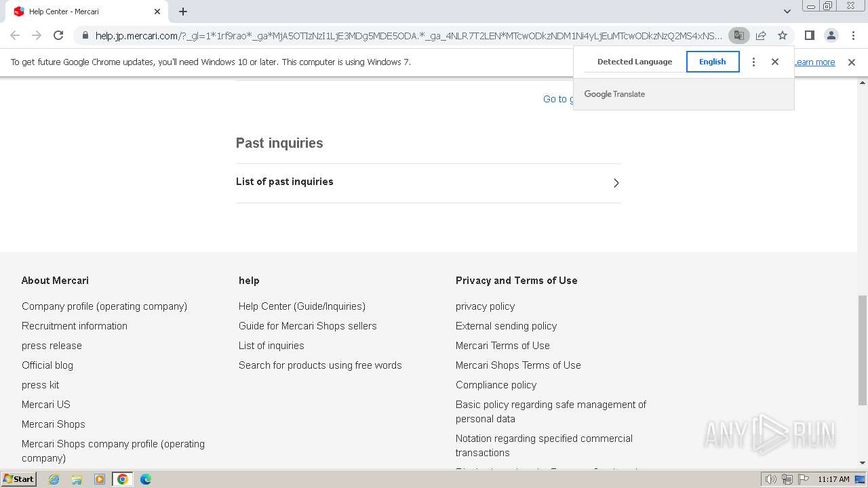868x488 pixels.
Task: Open Microsoft Edge from taskbar
Action: pyautogui.click(x=146, y=479)
